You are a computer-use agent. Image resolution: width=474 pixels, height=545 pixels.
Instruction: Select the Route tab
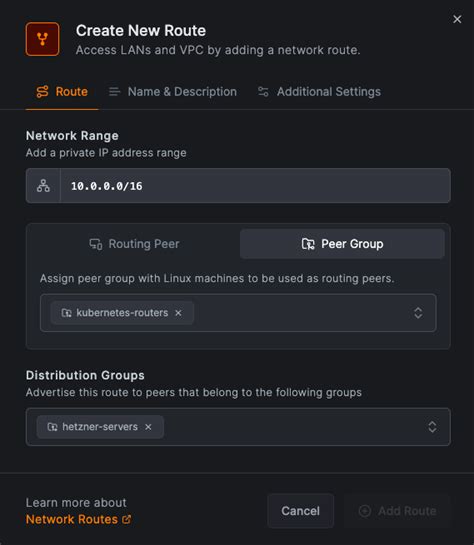(x=62, y=92)
